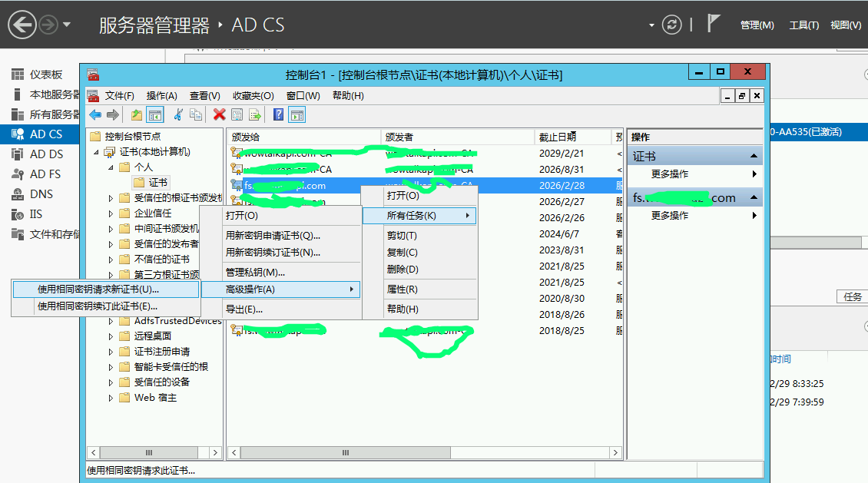This screenshot has height=483, width=868.
Task: Click expiry date 2024/6/7 cell
Action: coord(559,234)
